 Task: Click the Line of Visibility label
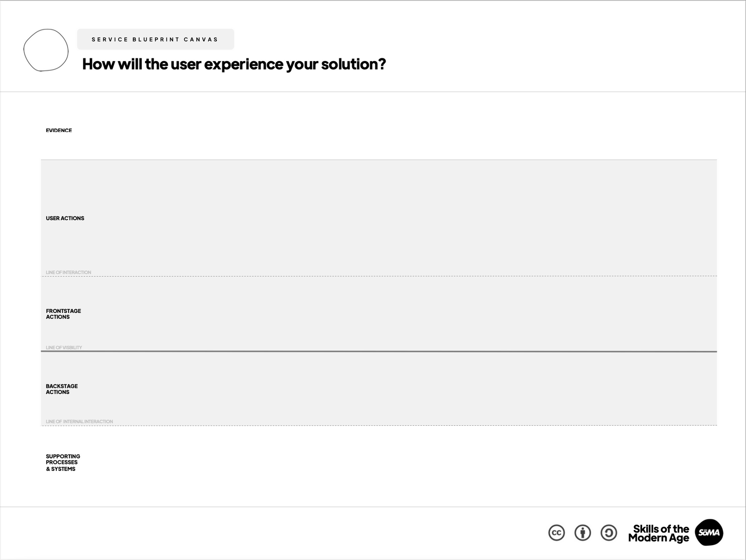tap(64, 347)
